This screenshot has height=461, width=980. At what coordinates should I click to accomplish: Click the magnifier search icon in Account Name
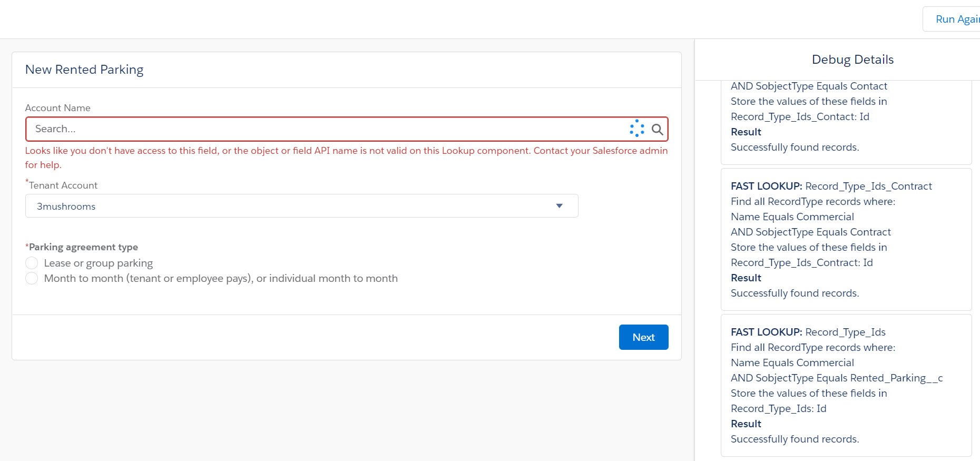pos(657,129)
